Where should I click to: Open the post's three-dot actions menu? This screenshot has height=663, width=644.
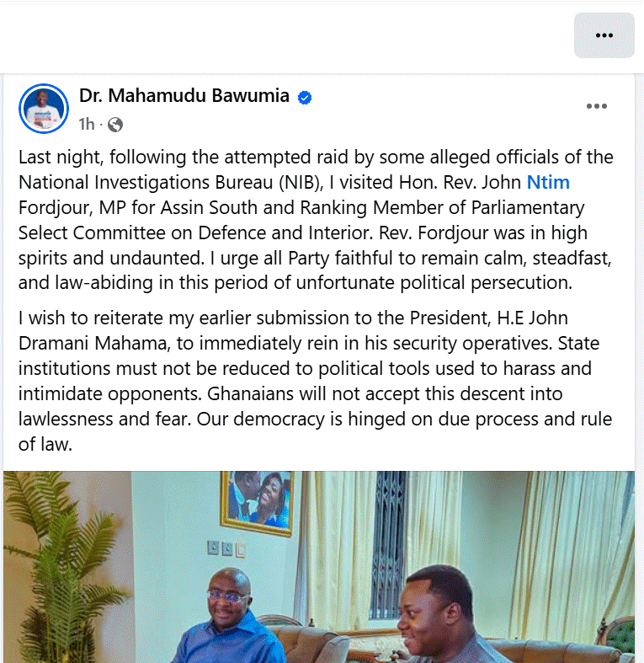click(x=597, y=106)
